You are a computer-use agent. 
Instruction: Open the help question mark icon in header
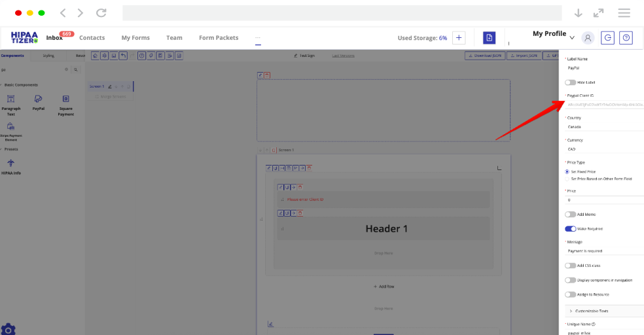pos(626,38)
